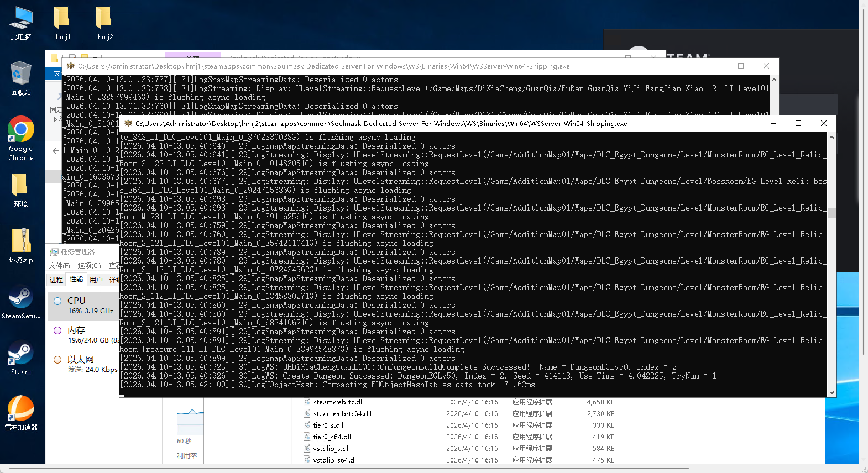Screen dimensions: 868x473
Task: Click the SteamSetup installer icon
Action: (20, 302)
